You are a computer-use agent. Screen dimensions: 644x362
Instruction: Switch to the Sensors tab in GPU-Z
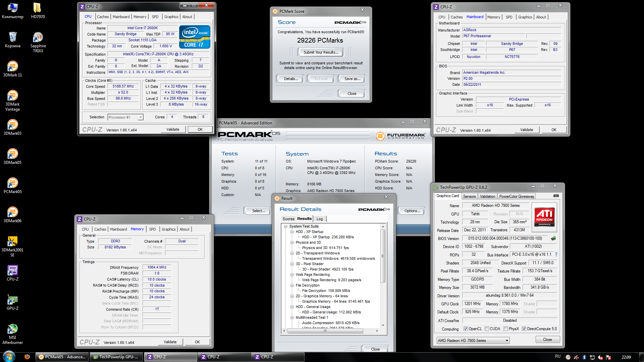click(469, 196)
